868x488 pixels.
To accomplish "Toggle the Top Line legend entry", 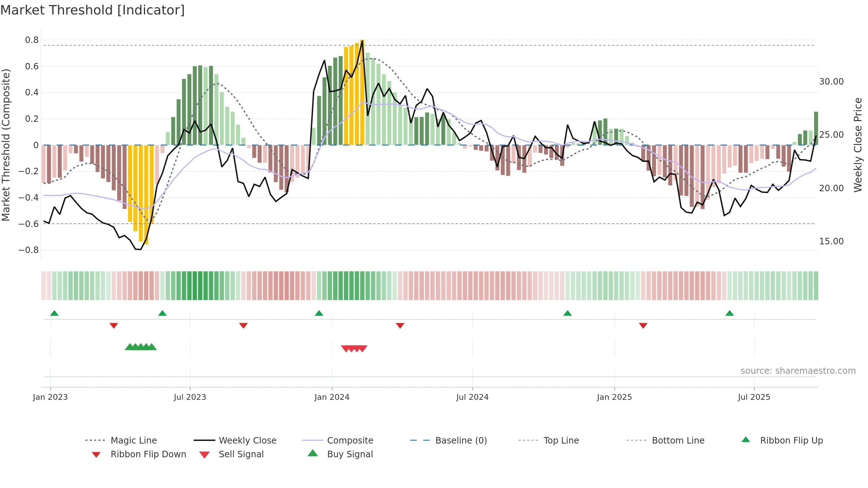I will [x=549, y=440].
